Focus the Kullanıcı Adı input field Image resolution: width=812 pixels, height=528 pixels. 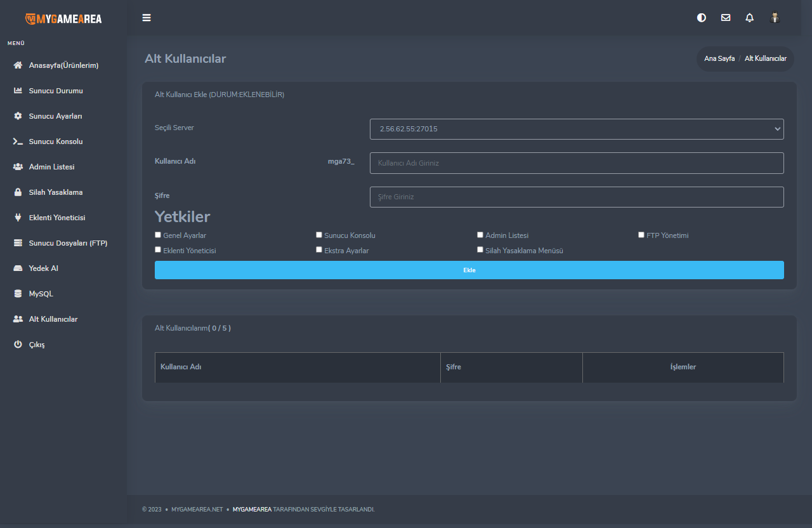(577, 163)
